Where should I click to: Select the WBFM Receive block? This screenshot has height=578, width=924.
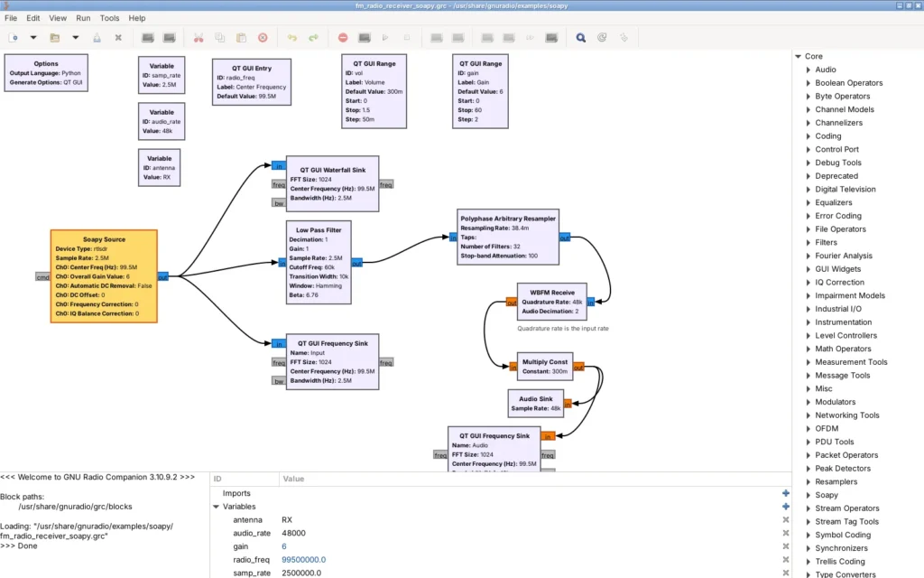click(551, 302)
